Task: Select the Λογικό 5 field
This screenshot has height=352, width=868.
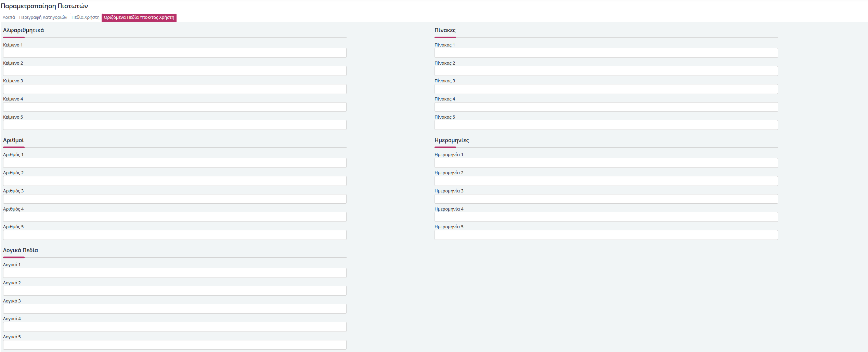Action: (x=175, y=345)
